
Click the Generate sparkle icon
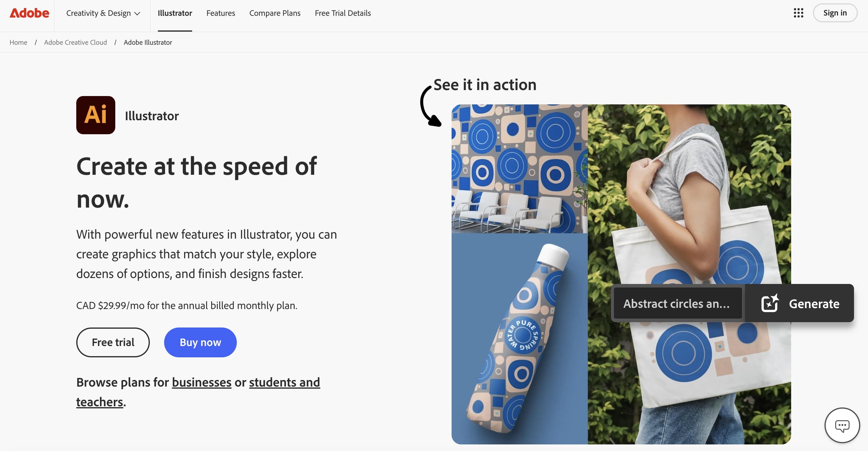click(x=770, y=303)
